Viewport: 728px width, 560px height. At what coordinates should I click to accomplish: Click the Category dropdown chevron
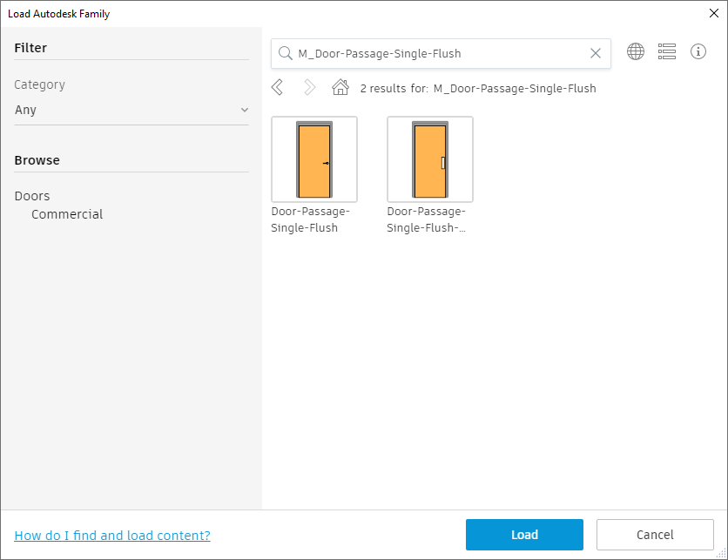click(x=245, y=110)
